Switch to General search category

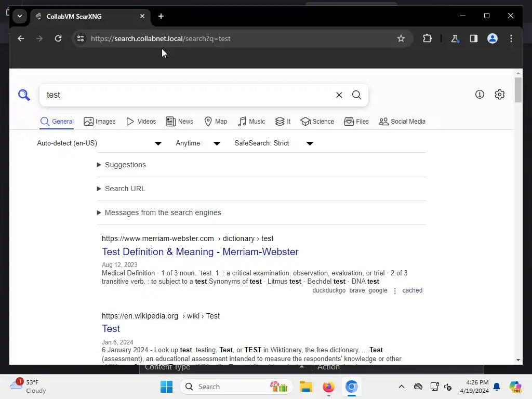[x=57, y=122]
